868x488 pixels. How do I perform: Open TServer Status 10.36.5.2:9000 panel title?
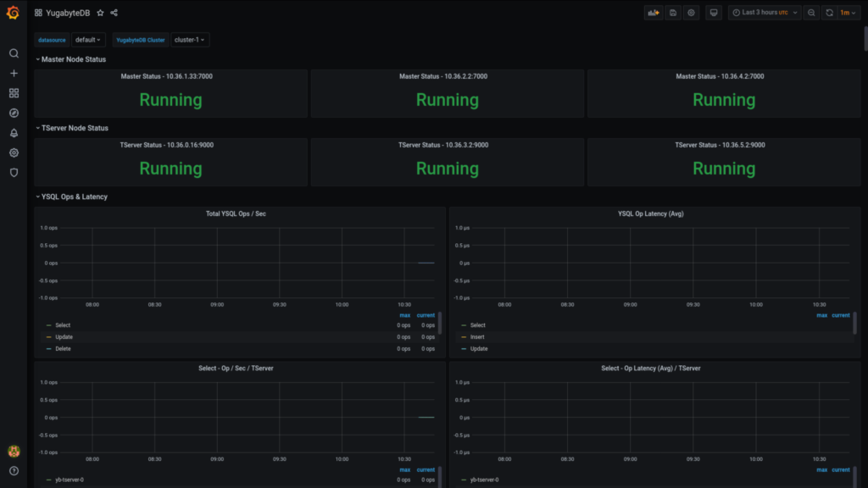click(720, 145)
